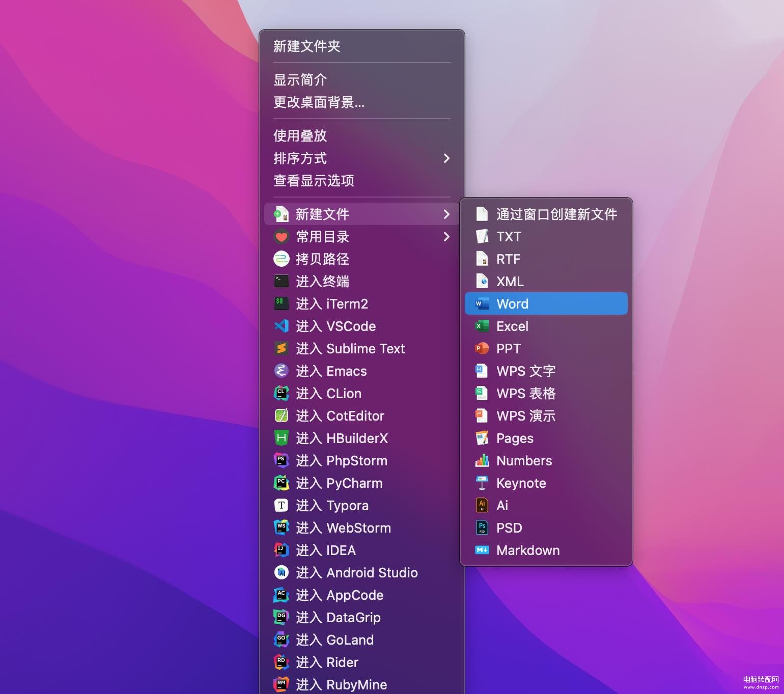The image size is (784, 694).
Task: Click the VSCode icon
Action: 282,326
